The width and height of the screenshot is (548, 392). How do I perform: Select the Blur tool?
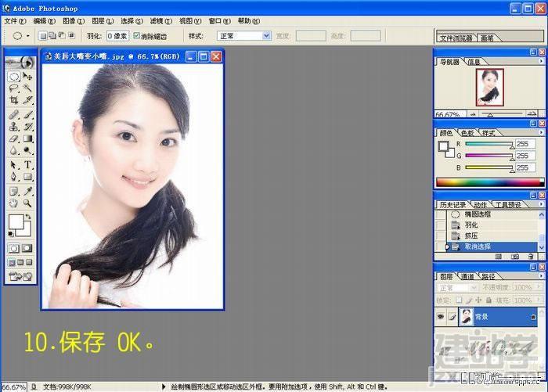pos(14,150)
